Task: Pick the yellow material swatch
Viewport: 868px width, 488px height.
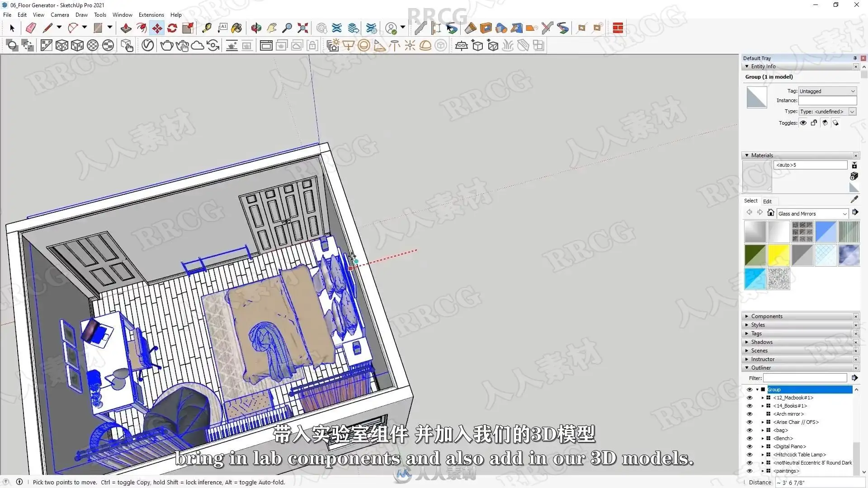Action: pos(778,255)
